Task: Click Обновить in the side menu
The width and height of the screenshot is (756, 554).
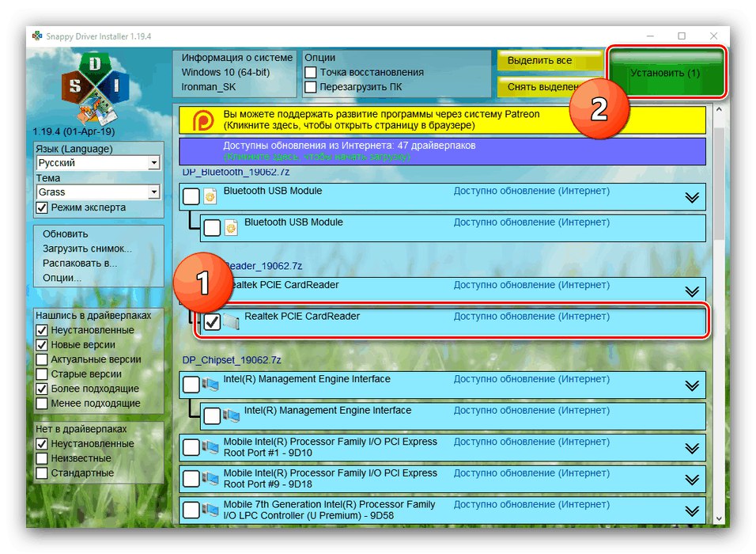Action: coord(66,234)
